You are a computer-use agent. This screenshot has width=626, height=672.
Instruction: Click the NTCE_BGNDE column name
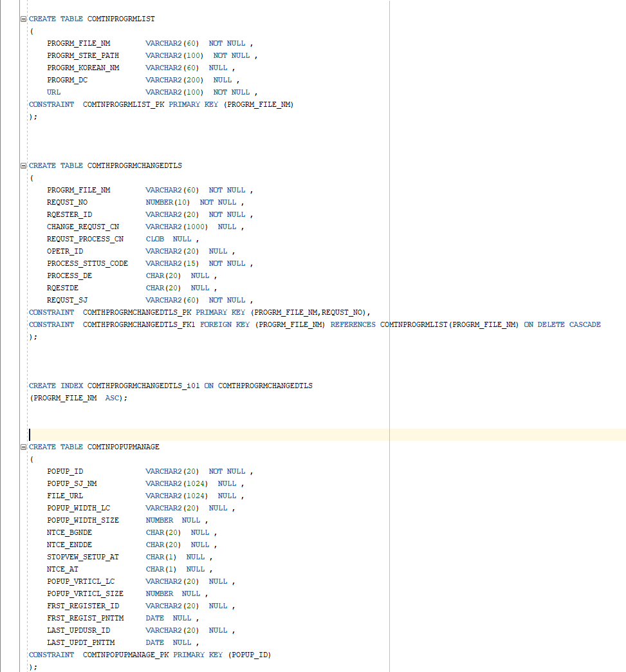(x=69, y=532)
